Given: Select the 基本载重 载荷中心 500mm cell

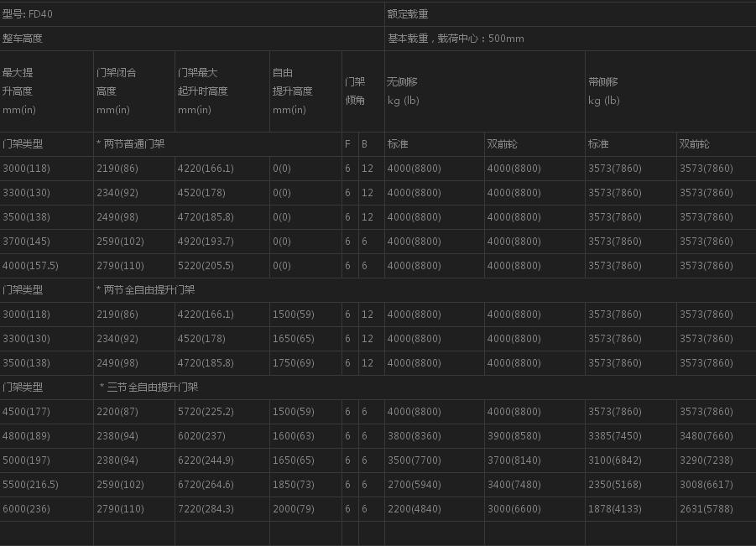Looking at the screenshot, I should 456,39.
